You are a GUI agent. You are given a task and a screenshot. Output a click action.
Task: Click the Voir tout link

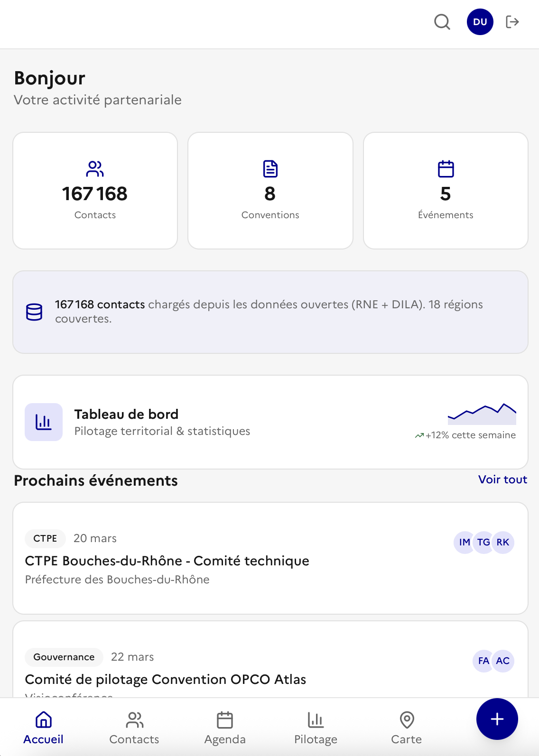(x=502, y=479)
